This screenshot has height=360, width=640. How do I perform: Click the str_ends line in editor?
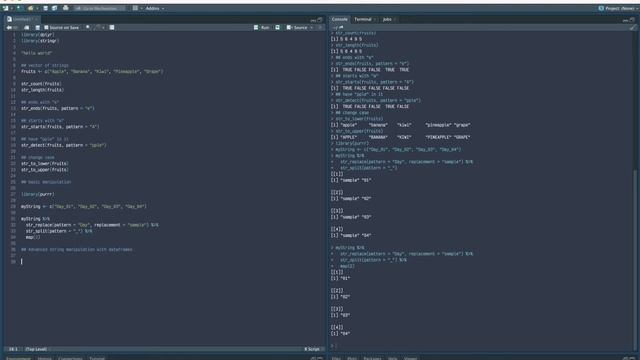[58, 108]
